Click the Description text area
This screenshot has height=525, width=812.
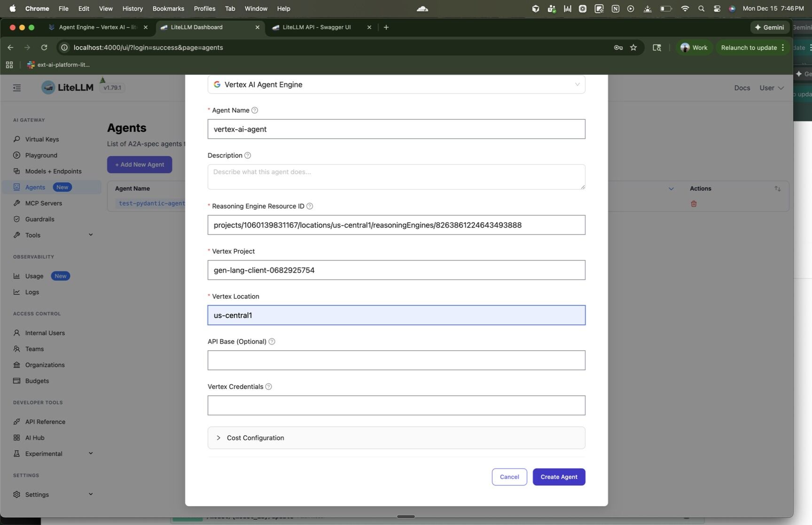[x=396, y=177]
